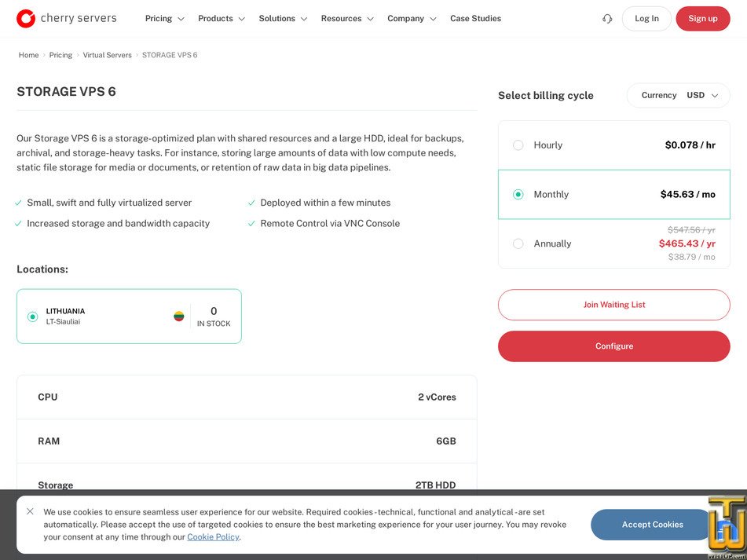Click the 2 vCores value
This screenshot has height=560, width=747.
437,397
